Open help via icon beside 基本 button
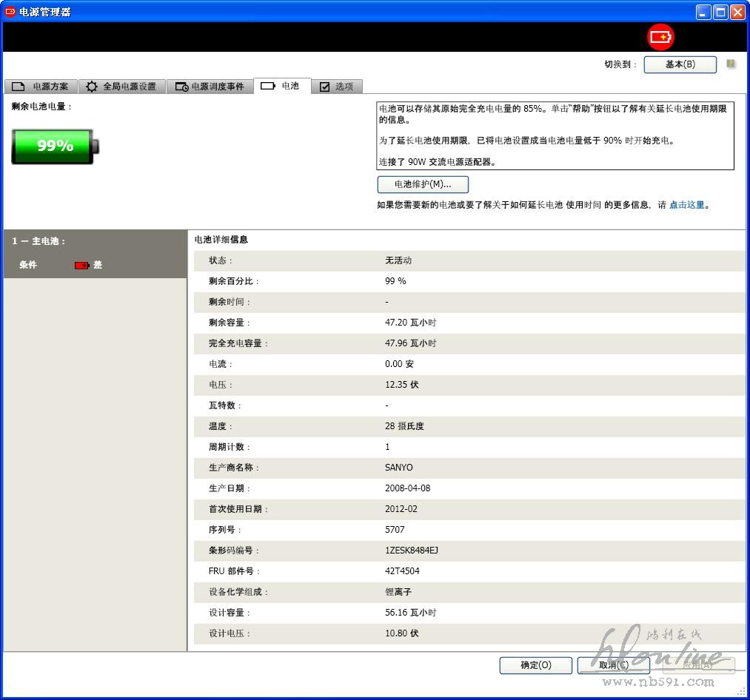The width and height of the screenshot is (750, 700). pyautogui.click(x=731, y=64)
